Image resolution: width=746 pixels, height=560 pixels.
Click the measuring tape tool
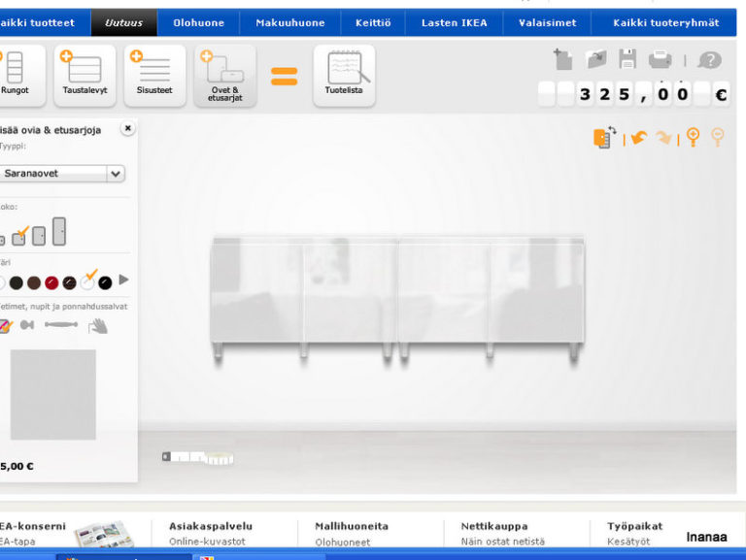pos(197,457)
